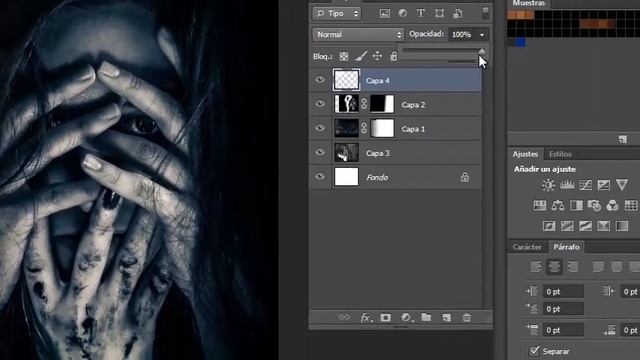Click the Opacidad 100% value field
Screen dimensions: 640x360
pos(462,35)
